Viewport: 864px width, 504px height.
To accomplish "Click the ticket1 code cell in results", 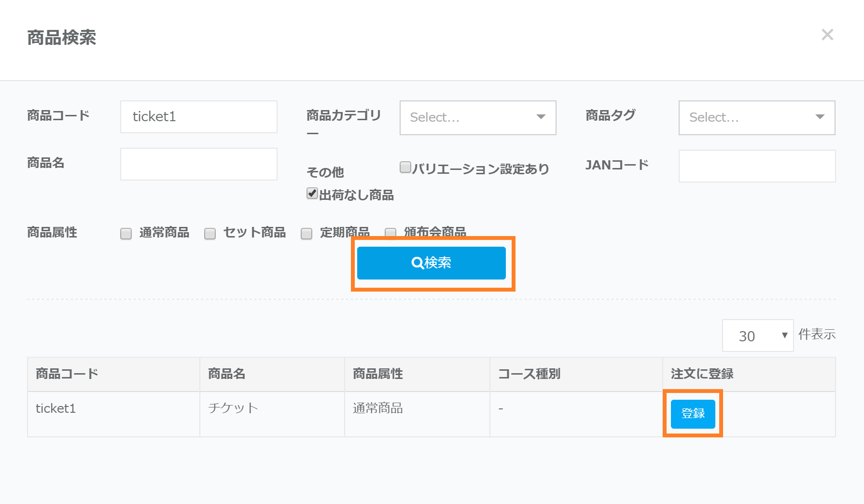I will point(56,408).
